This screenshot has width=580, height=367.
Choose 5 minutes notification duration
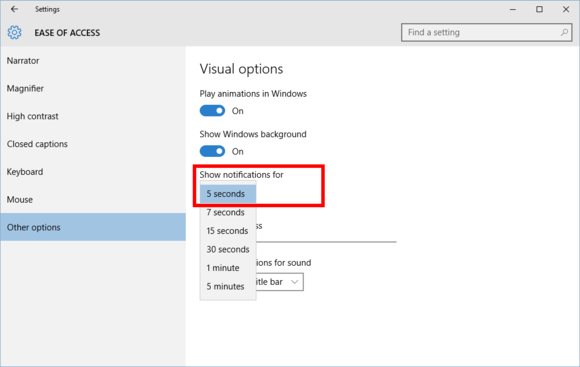228,286
